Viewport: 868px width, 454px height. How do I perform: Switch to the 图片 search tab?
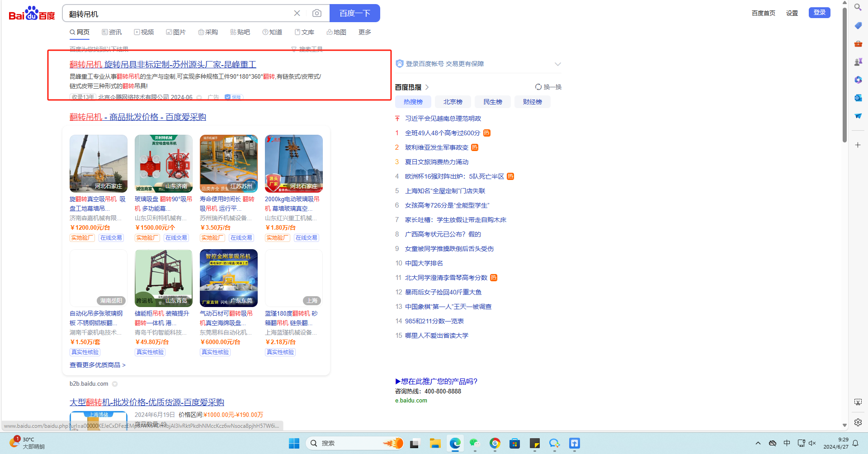pos(176,32)
